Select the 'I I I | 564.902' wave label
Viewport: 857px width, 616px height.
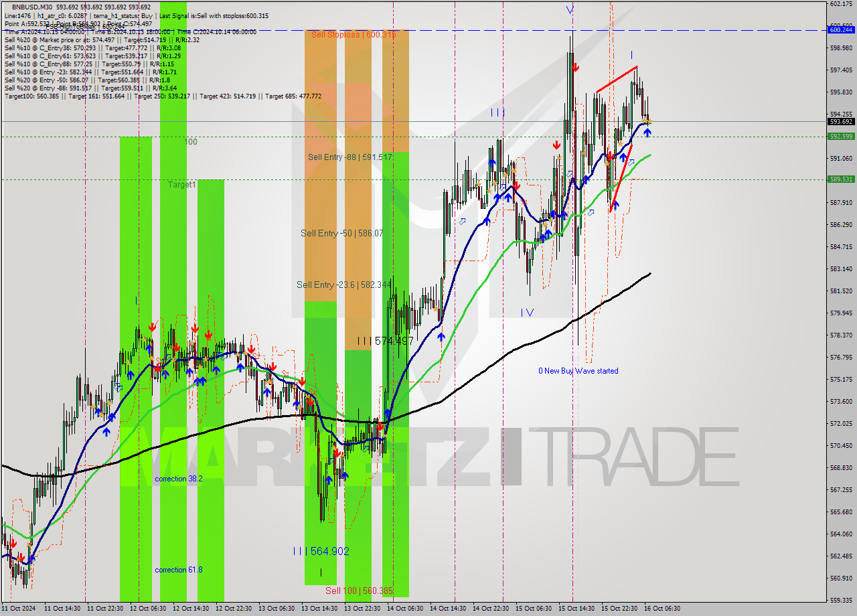[x=321, y=551]
